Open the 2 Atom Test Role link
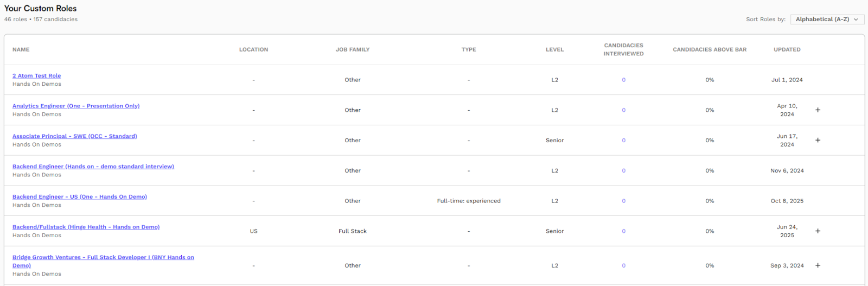Viewport: 868px width, 286px height. [x=37, y=76]
